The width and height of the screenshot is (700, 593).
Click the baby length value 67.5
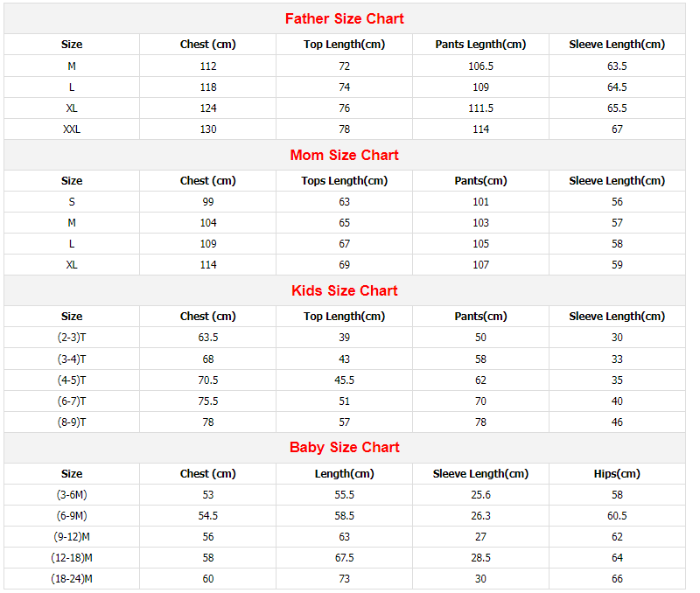pos(344,558)
